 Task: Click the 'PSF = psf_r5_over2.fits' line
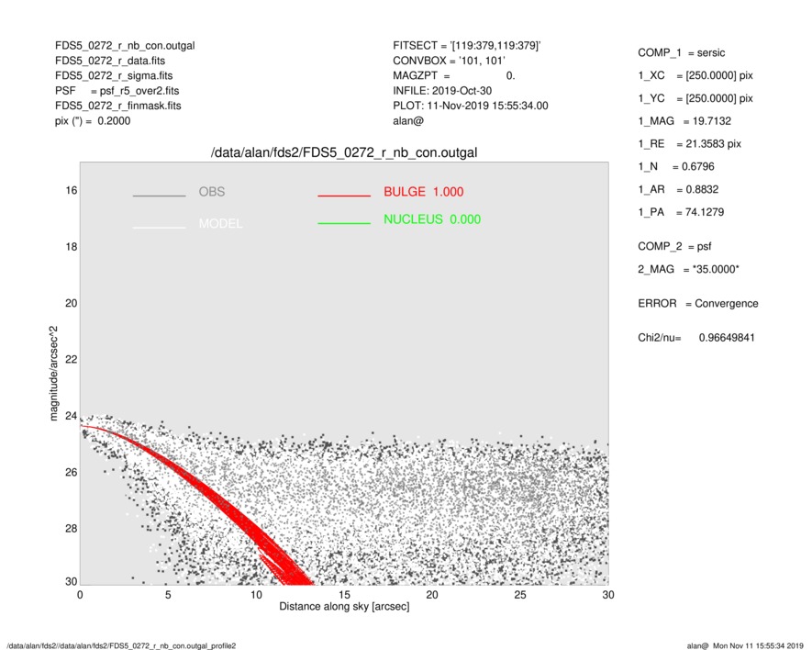click(x=117, y=91)
